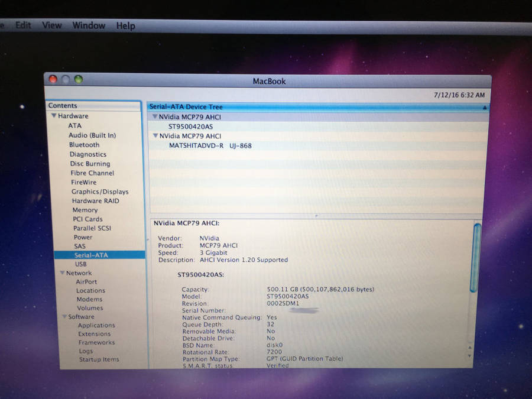Image resolution: width=532 pixels, height=399 pixels.
Task: Click the green zoom window button
Action: coord(78,79)
